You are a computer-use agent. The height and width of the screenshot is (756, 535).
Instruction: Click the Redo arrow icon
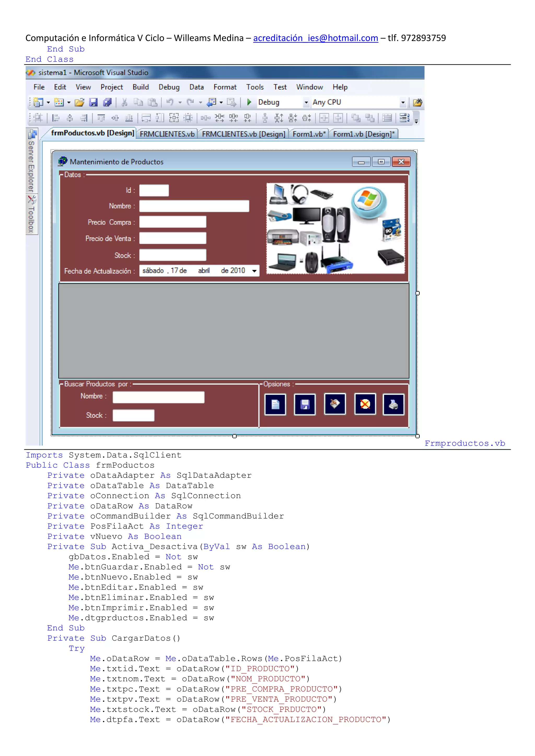[x=190, y=102]
